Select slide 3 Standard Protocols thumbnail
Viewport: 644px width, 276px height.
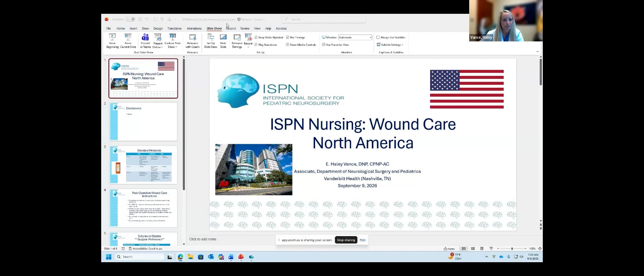coord(143,165)
